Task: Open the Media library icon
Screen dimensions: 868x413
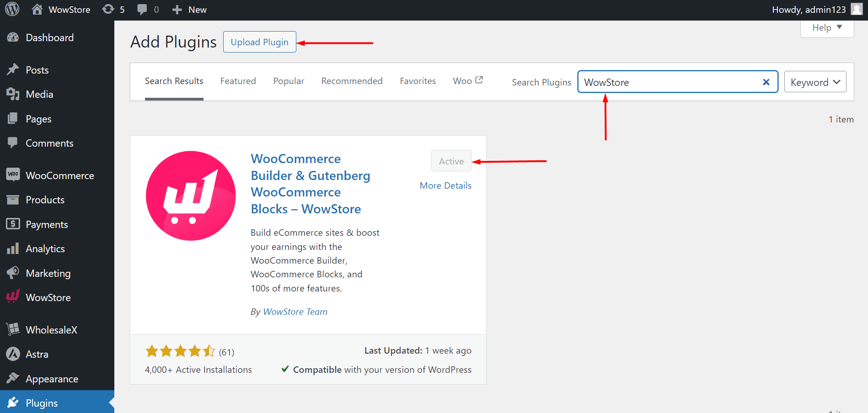Action: [x=13, y=94]
